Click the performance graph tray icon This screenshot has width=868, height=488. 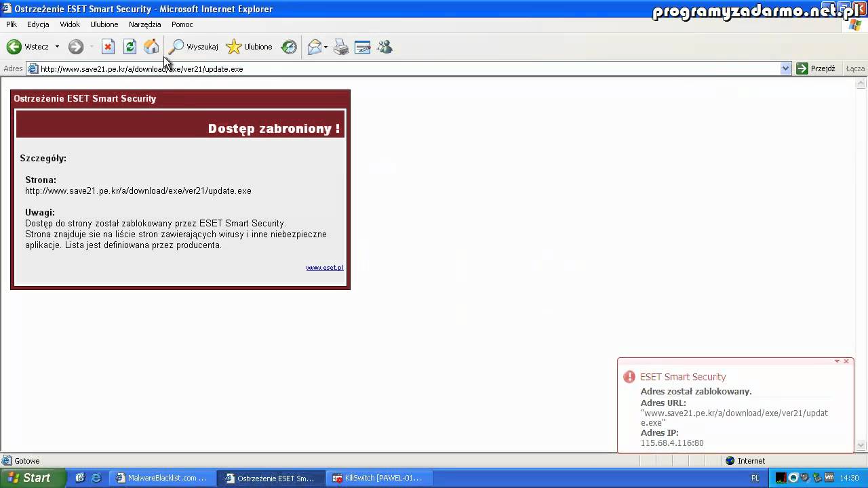click(x=781, y=478)
